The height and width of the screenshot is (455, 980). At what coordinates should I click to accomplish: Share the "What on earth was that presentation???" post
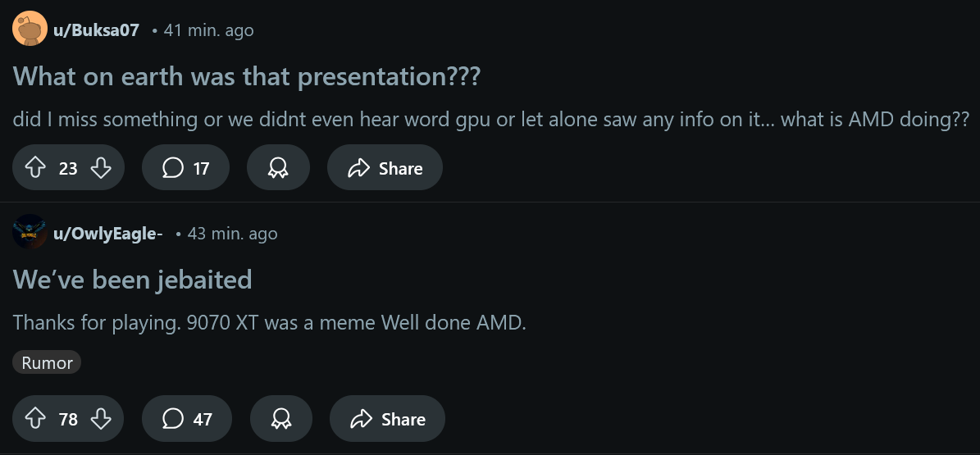tap(385, 167)
